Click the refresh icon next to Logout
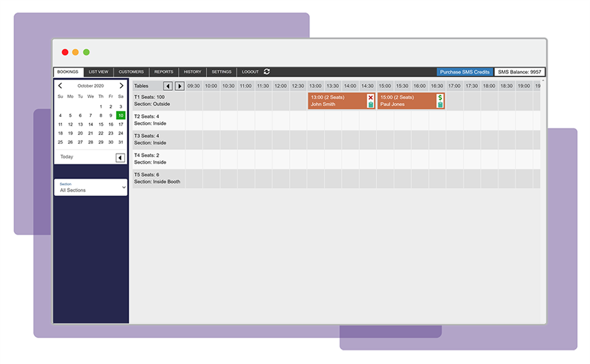 point(267,72)
